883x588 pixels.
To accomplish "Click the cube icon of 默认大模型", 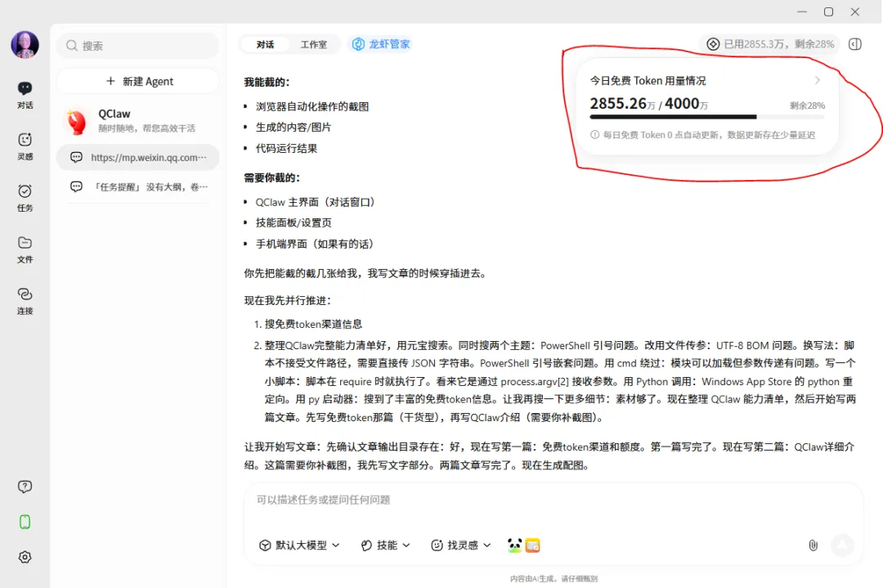I will (x=265, y=545).
